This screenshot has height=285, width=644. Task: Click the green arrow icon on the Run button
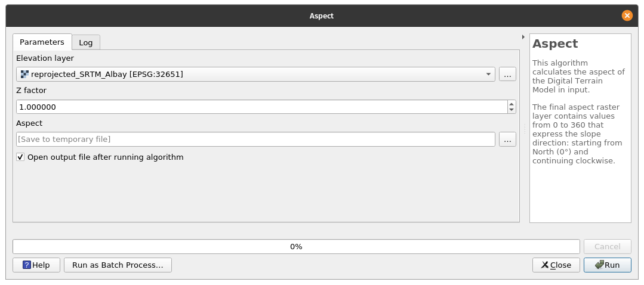[599, 265]
